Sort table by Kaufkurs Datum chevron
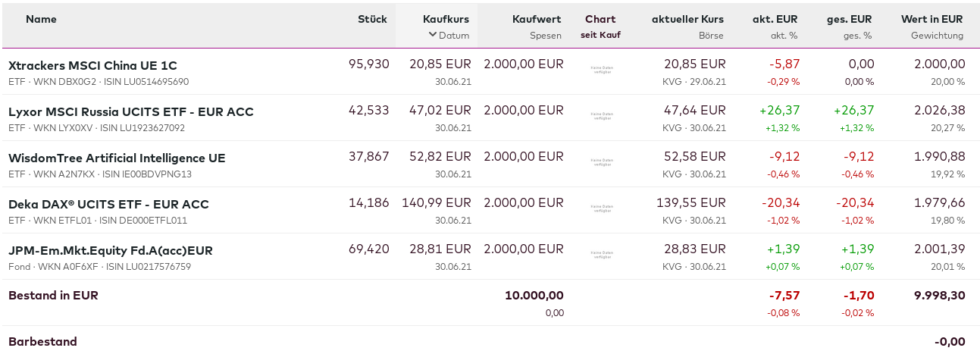 click(x=433, y=35)
